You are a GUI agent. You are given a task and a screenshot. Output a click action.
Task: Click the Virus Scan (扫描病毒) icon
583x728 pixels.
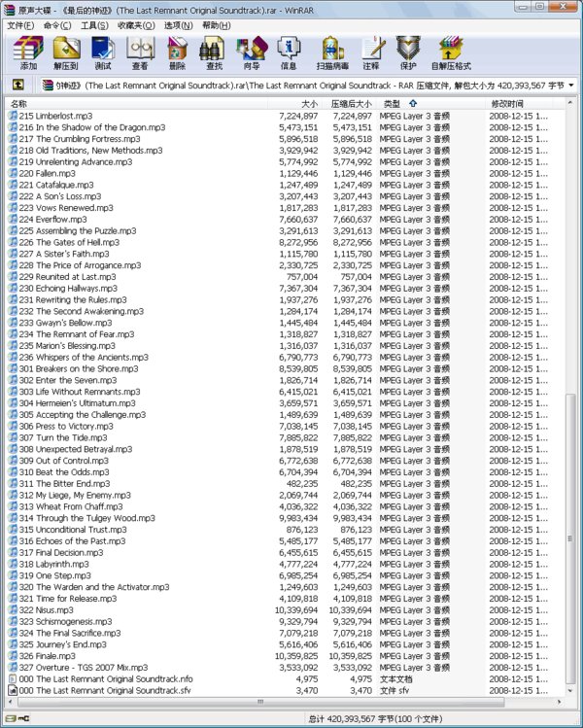(x=332, y=49)
